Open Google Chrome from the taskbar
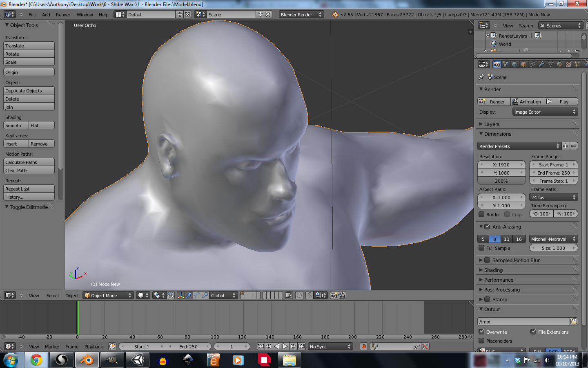The height and width of the screenshot is (368, 588). coord(36,360)
